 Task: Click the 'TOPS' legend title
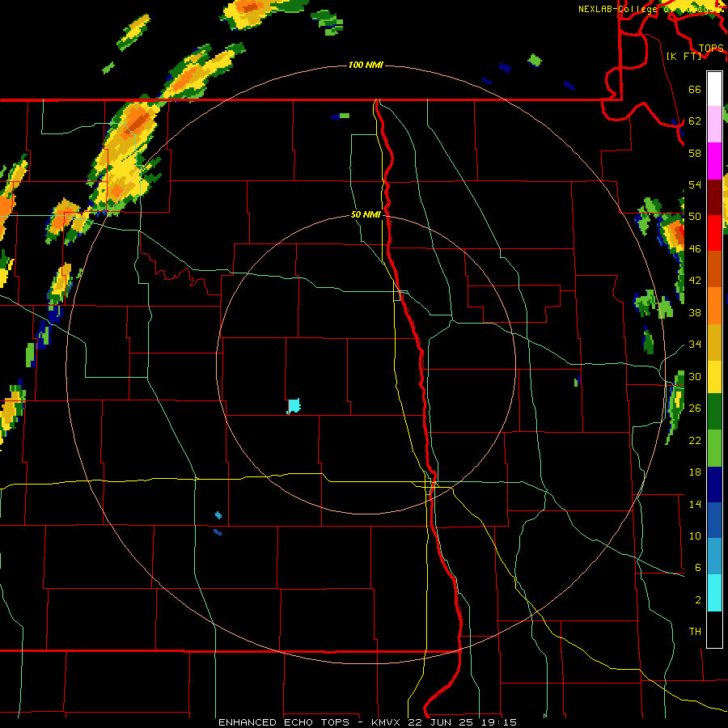point(711,49)
